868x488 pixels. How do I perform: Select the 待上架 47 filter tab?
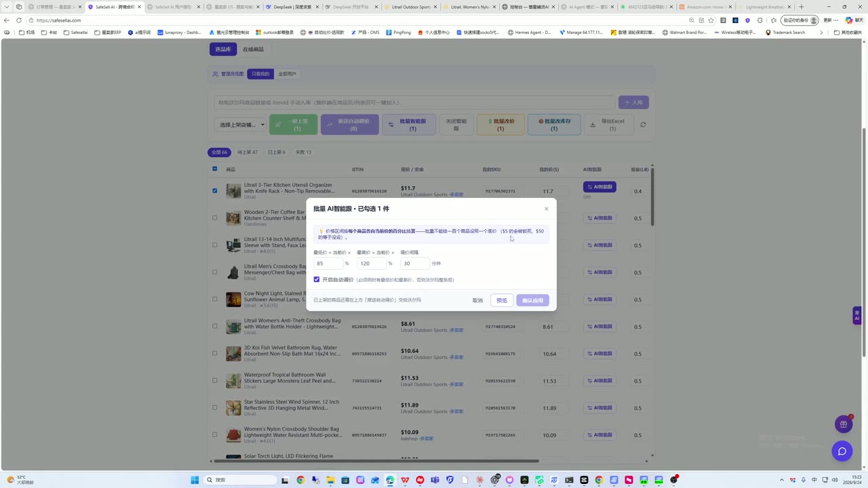pyautogui.click(x=248, y=152)
